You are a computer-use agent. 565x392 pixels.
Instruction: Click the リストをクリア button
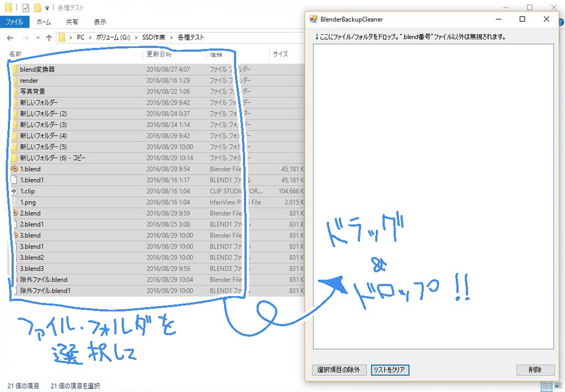[x=390, y=370]
